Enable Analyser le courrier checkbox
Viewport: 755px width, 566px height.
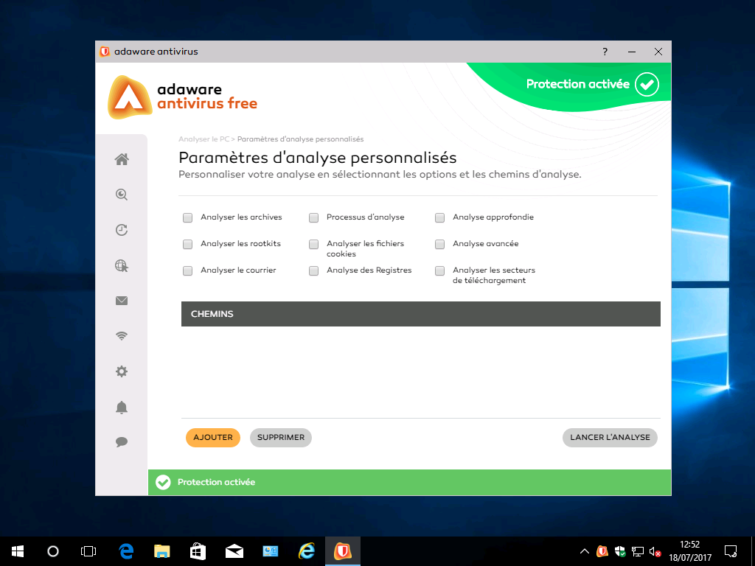188,271
